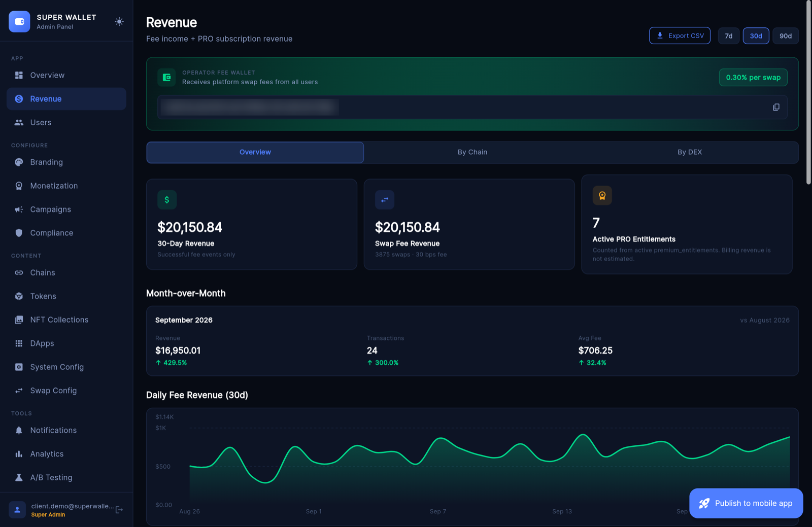Click the Sep 7 chart axis label
This screenshot has height=527, width=812.
coord(438,511)
